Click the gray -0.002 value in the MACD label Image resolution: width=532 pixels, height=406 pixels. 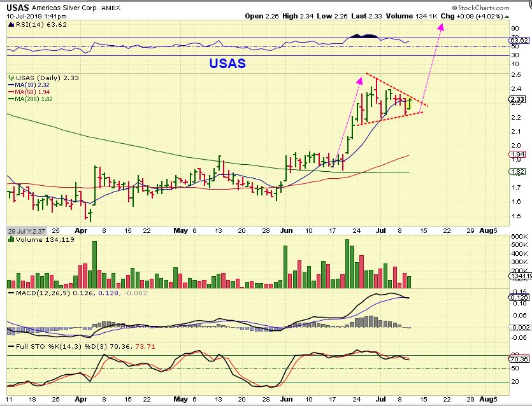coord(135,293)
